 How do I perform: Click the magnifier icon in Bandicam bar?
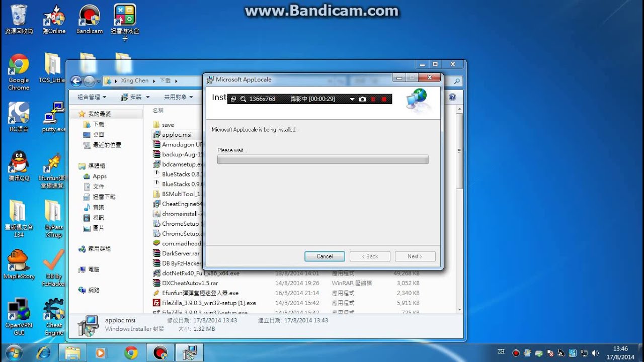[x=243, y=99]
